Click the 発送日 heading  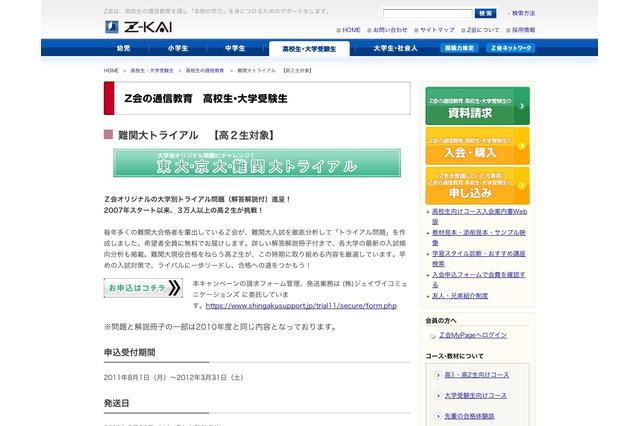[x=116, y=403]
